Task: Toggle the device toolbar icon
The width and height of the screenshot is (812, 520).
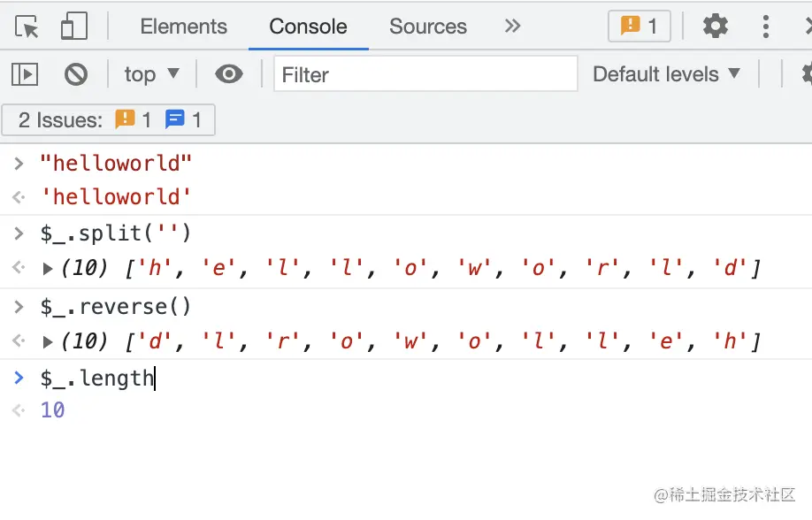Action: [x=73, y=27]
